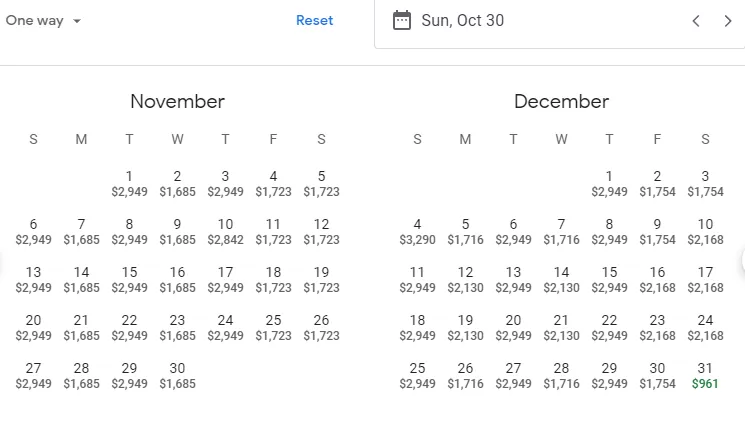Pick December 4 priced at $3,290

417,231
